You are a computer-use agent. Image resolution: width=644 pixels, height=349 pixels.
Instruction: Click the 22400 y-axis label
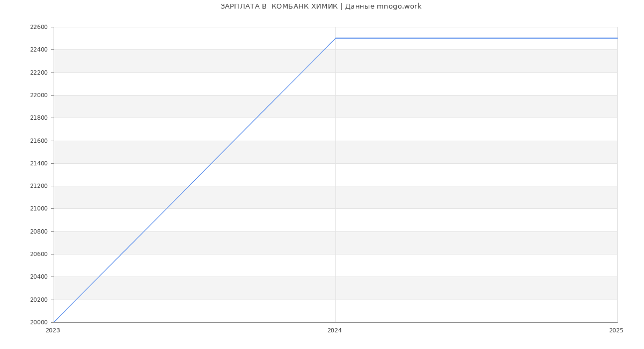39,50
